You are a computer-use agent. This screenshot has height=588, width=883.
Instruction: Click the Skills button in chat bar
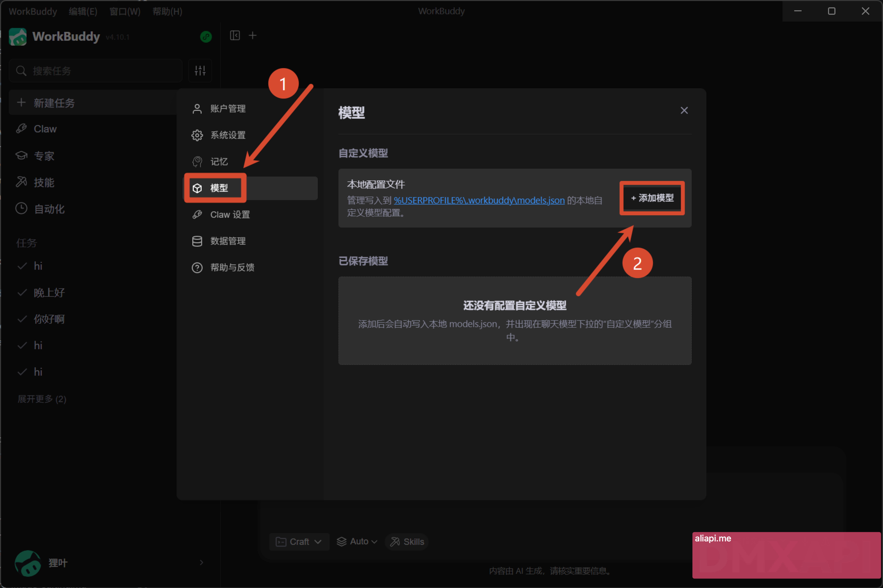(407, 542)
